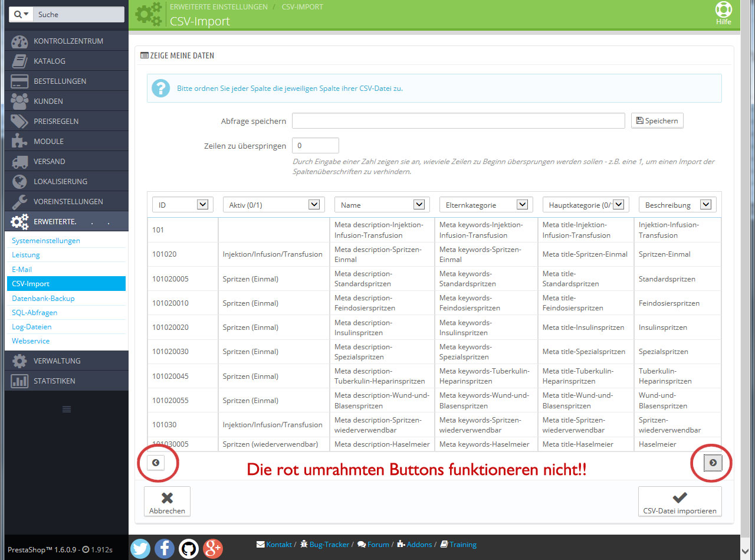Viewport: 755px width, 560px height.
Task: Open the Elternkategorie column dropdown
Action: tap(486, 205)
